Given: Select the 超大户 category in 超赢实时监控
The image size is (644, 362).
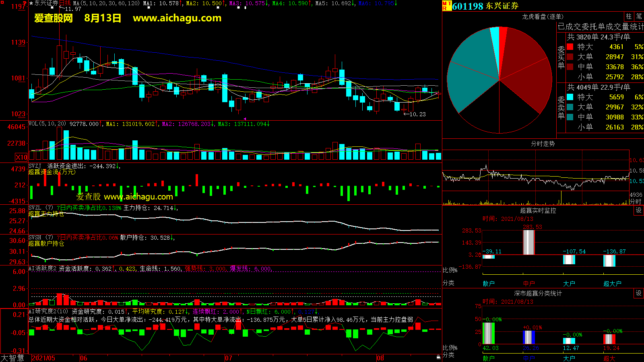Looking at the screenshot, I should (x=612, y=284).
